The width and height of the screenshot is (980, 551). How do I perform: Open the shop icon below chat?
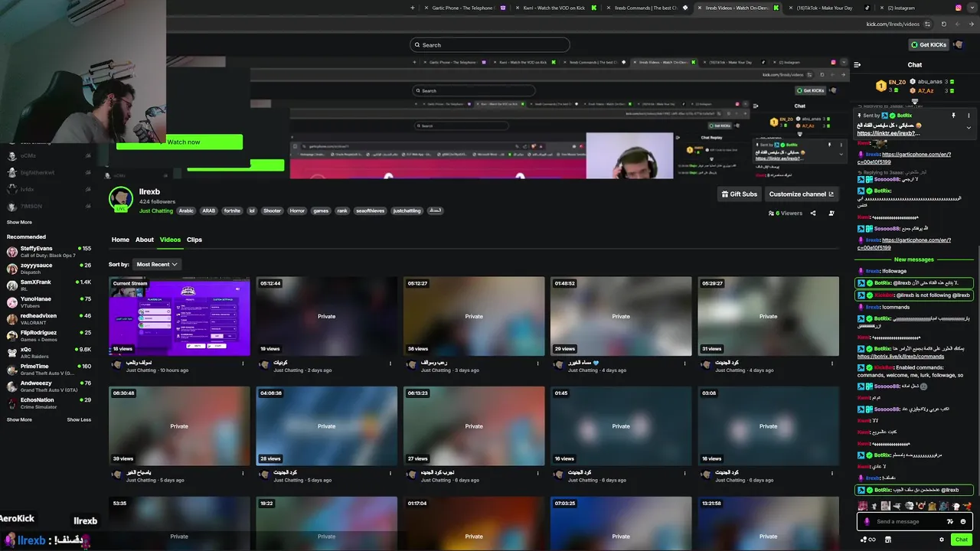tap(888, 540)
